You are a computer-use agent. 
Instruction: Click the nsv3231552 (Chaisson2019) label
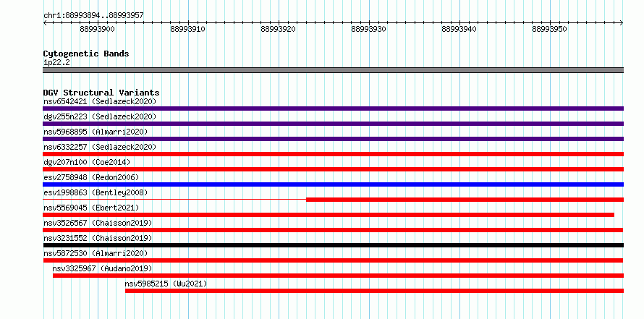pyautogui.click(x=98, y=238)
